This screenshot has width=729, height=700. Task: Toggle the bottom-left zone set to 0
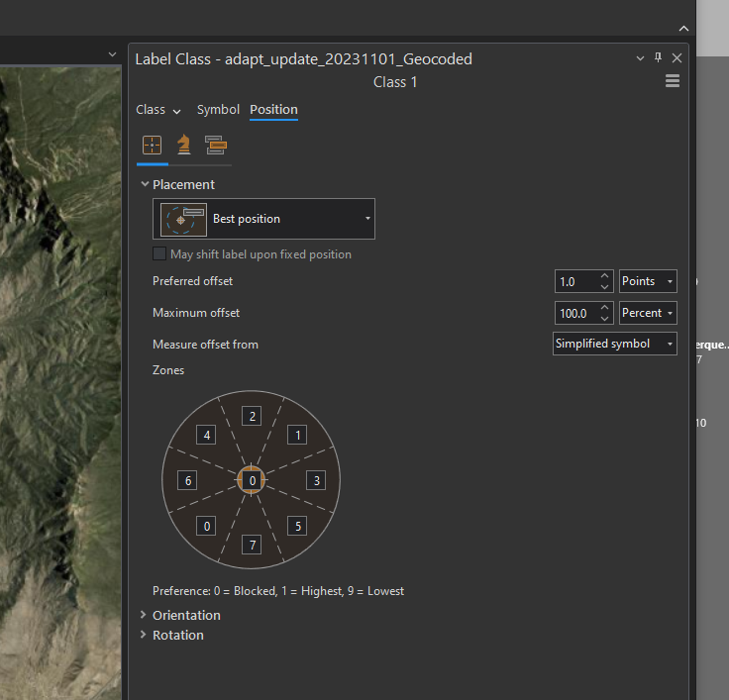pyautogui.click(x=207, y=526)
